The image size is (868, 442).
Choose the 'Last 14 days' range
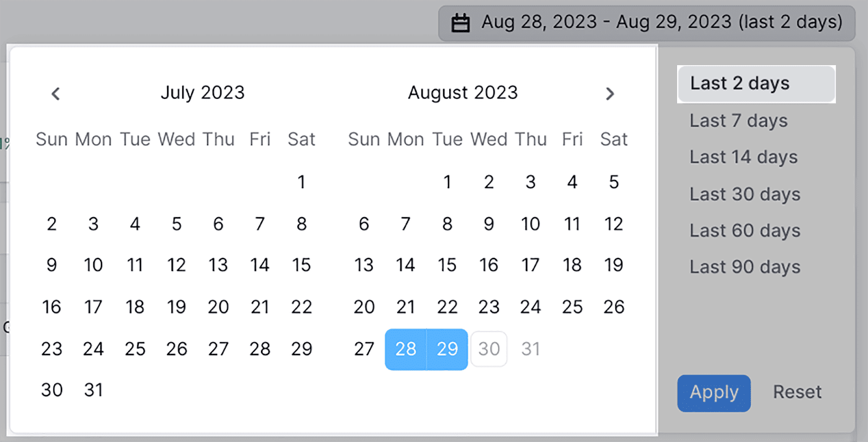pyautogui.click(x=743, y=156)
